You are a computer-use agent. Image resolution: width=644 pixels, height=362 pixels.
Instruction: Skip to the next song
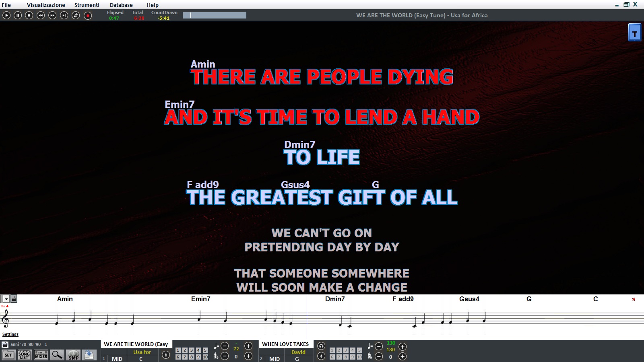[x=64, y=15]
